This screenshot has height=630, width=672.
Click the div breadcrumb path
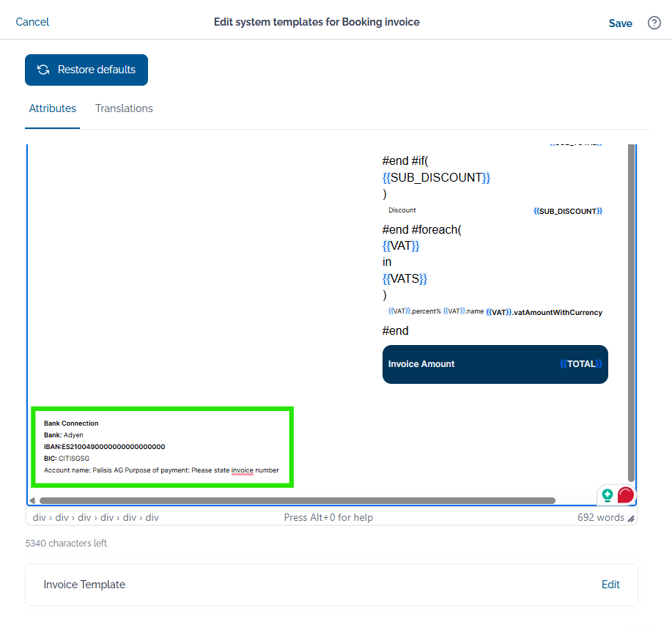(x=95, y=517)
